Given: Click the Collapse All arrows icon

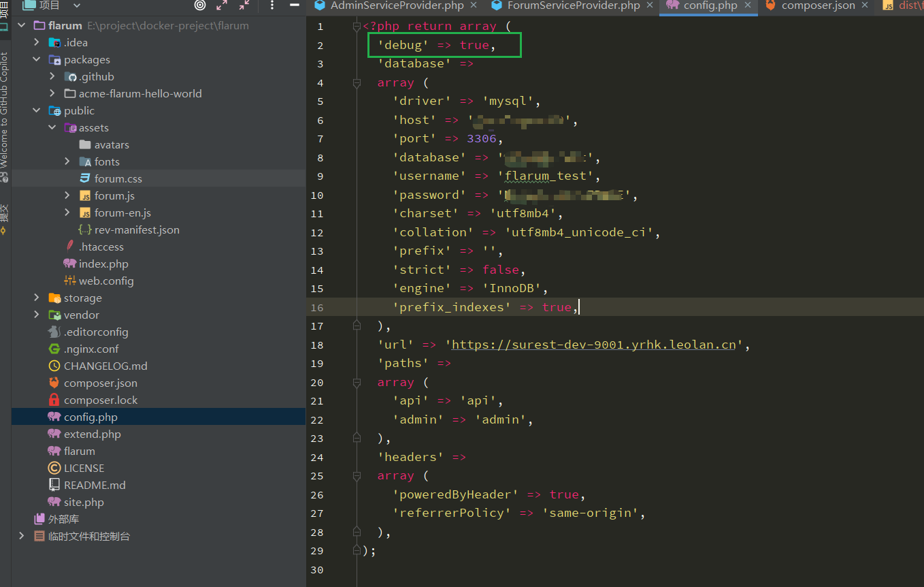Looking at the screenshot, I should coord(244,5).
